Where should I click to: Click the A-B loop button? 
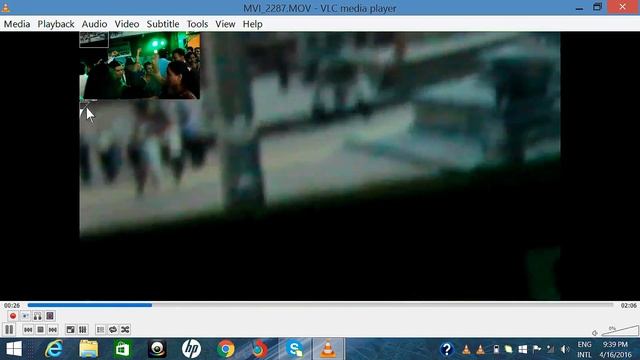point(38,316)
